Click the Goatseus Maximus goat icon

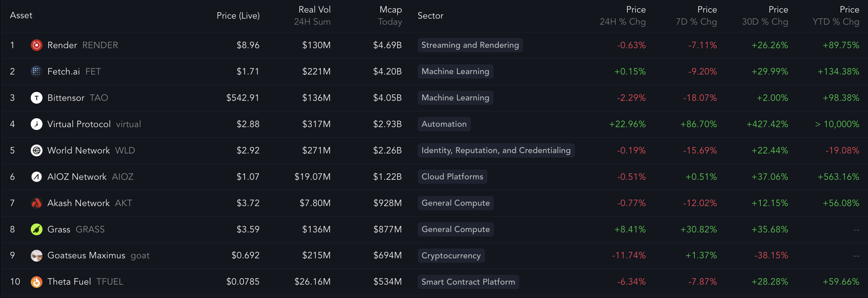[x=36, y=255]
